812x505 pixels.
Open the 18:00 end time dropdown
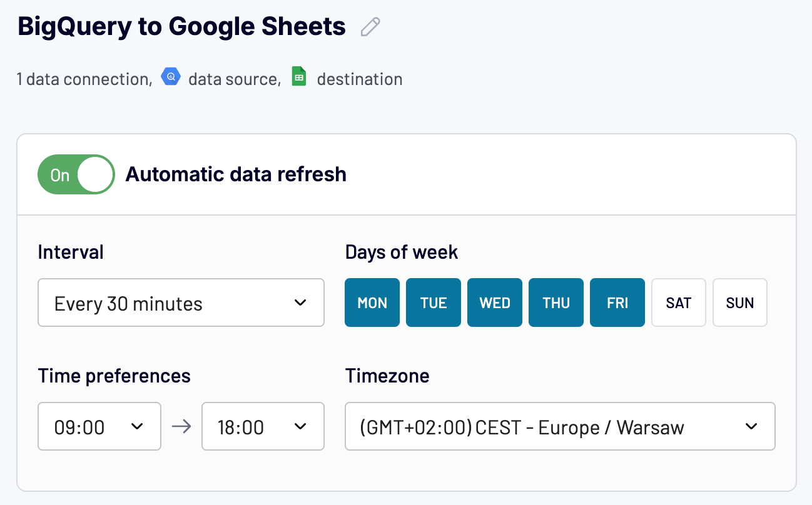click(263, 426)
